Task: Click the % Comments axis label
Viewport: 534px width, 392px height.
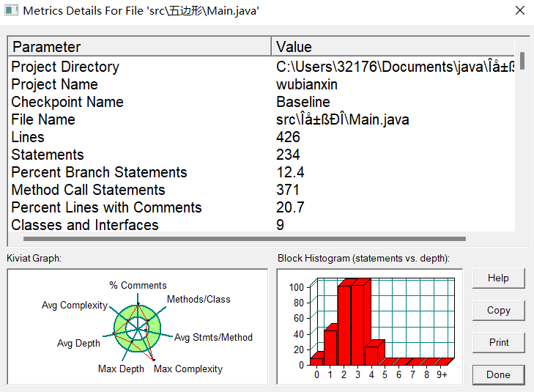Action: coord(138,286)
